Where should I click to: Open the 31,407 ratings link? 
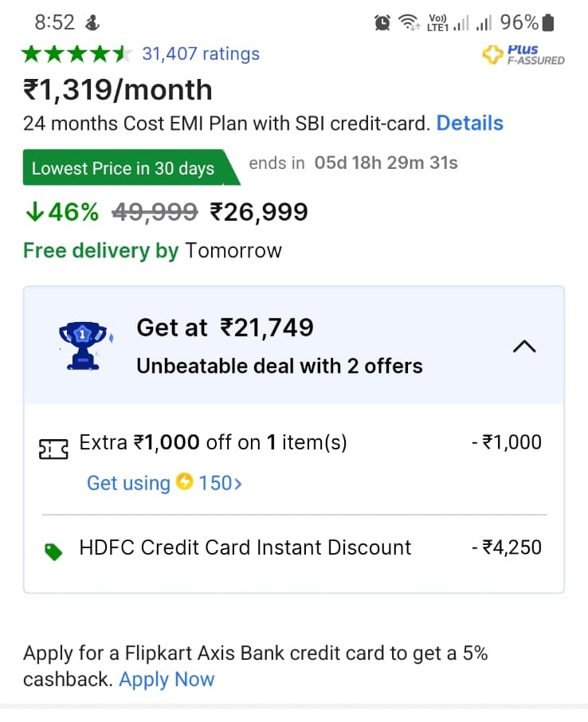point(200,54)
